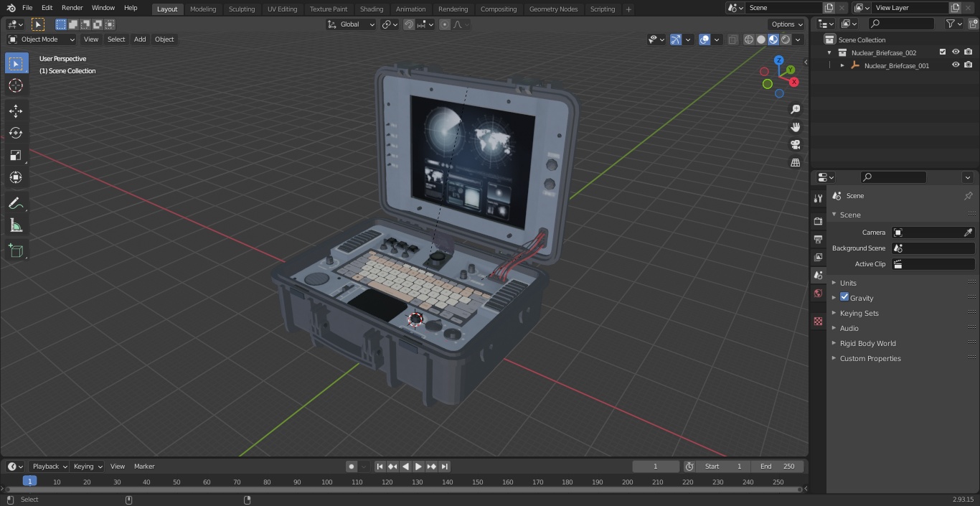Jump to the first frame

[x=380, y=467]
